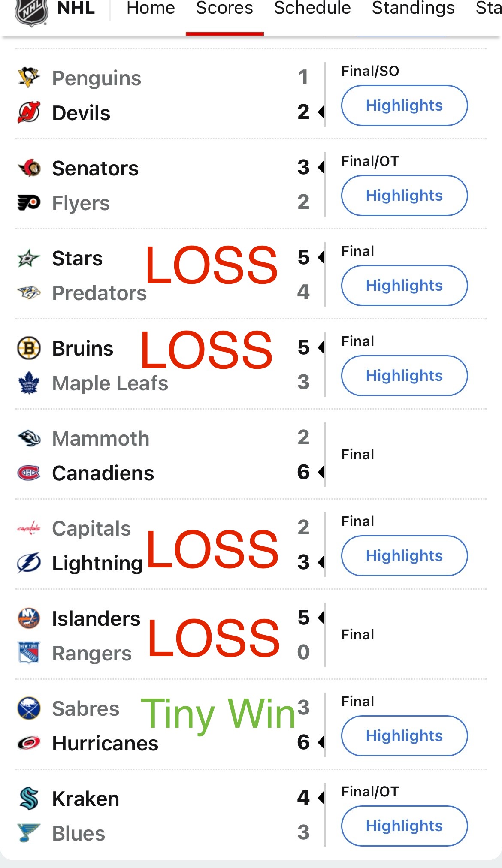Watch Penguins vs Devils Highlights
Viewport: 502px width, 868px height.
[x=404, y=105]
